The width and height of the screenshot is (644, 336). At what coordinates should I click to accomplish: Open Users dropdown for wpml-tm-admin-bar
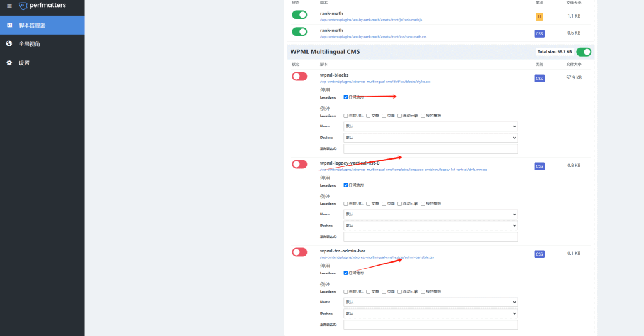430,302
